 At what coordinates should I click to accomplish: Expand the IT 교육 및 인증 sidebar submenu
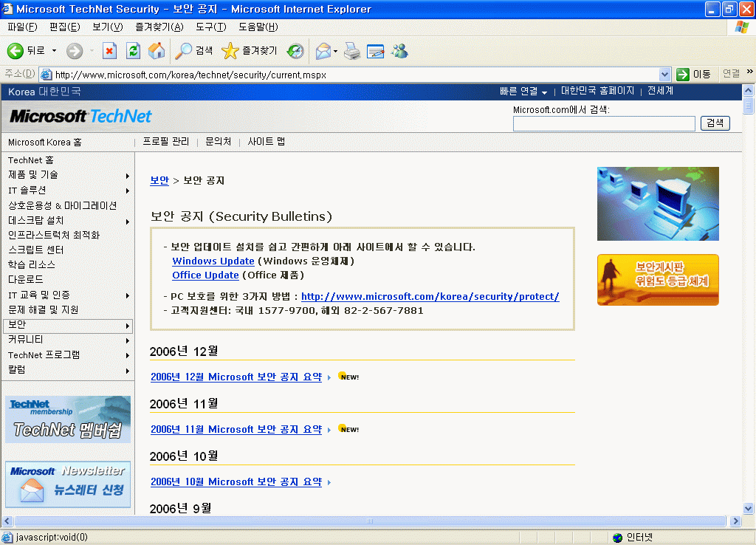127,295
